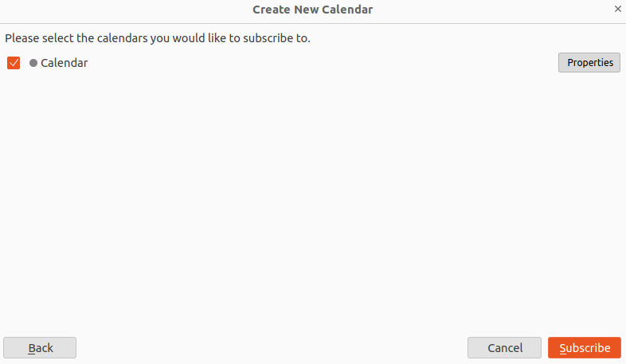This screenshot has width=626, height=364.
Task: Dismiss the wizard using Cancel
Action: click(x=504, y=348)
